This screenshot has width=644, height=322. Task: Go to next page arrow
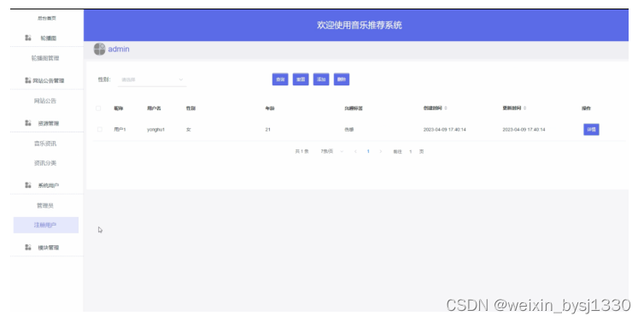(380, 151)
